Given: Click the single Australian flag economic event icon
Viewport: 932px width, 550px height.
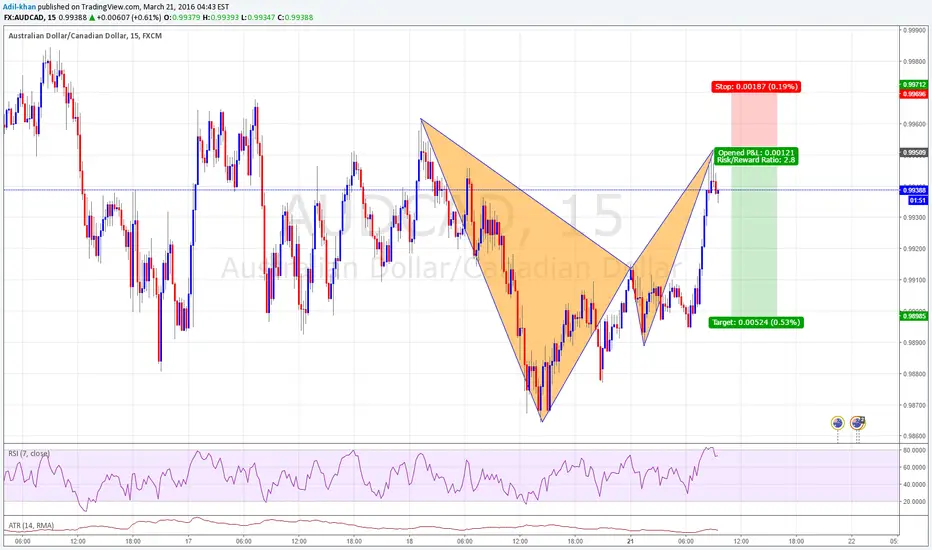Looking at the screenshot, I should [837, 423].
